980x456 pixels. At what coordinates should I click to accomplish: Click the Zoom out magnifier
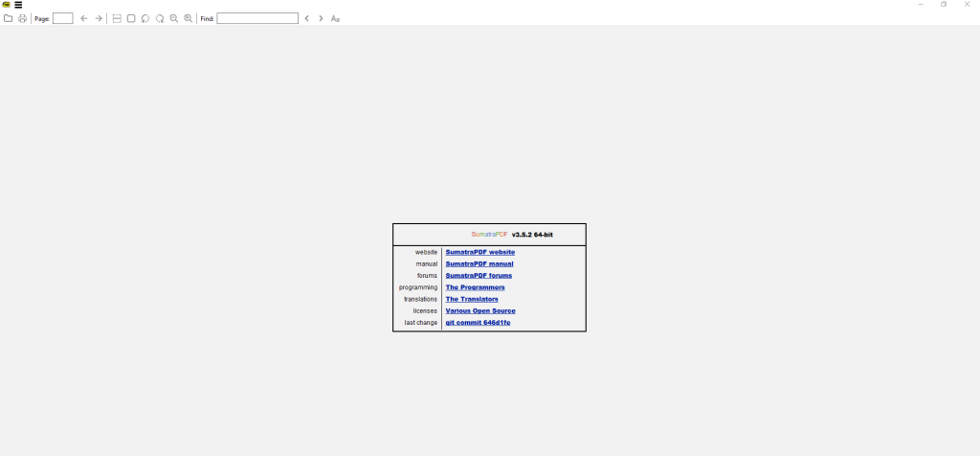[174, 19]
